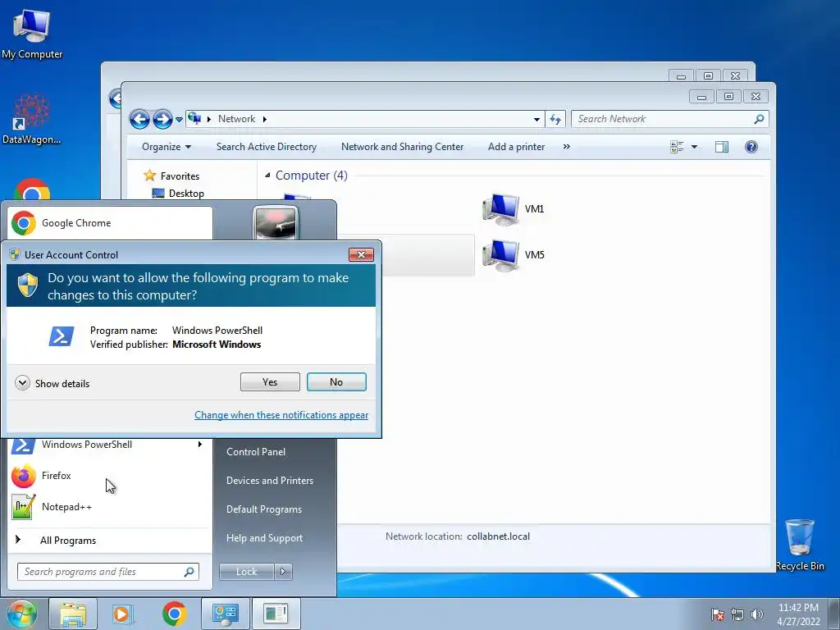Image resolution: width=840 pixels, height=630 pixels.
Task: Click the Lock button in Start menu
Action: (x=246, y=572)
